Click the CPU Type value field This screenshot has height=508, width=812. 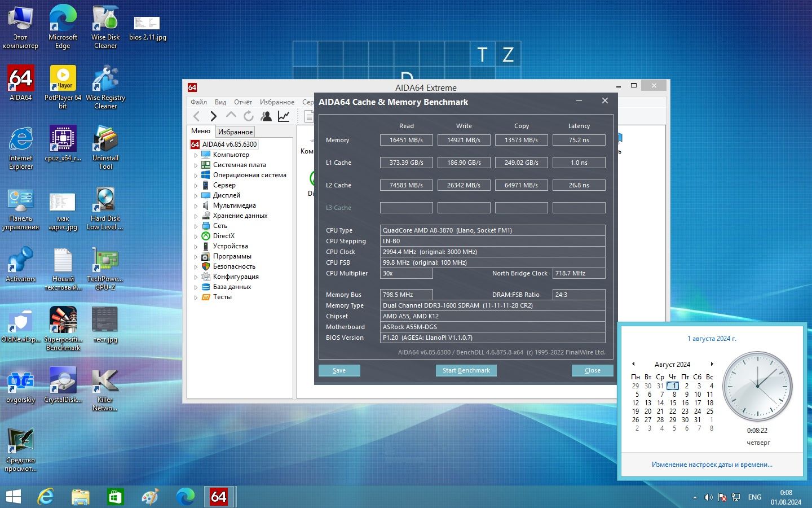[493, 230]
